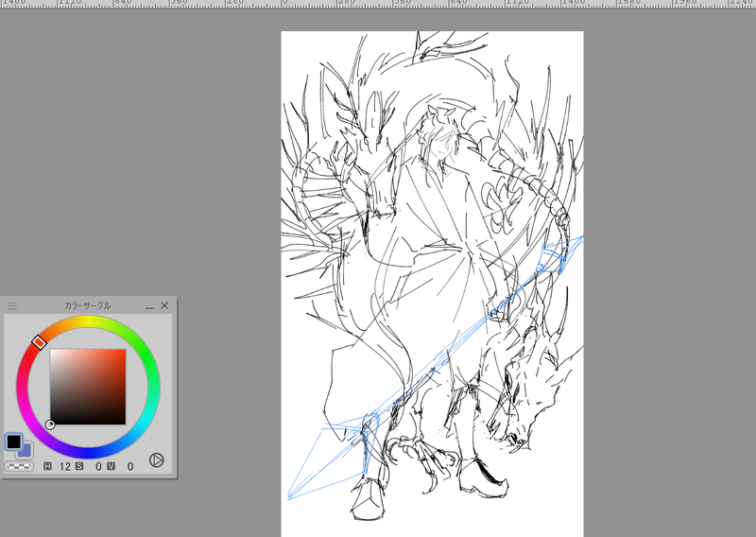Click the circular picker handle at square corner
This screenshot has width=756, height=537.
pyautogui.click(x=50, y=424)
